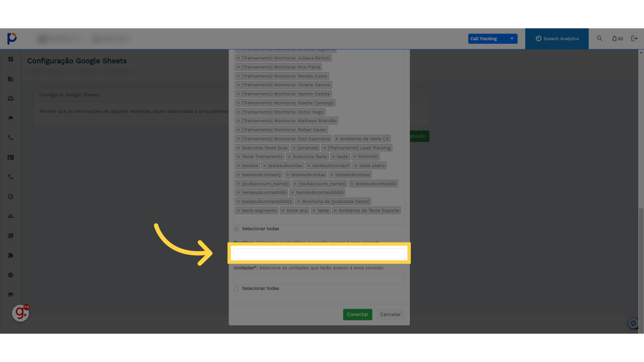
Task: Open the puzzle piece integrations icon
Action: (11, 255)
